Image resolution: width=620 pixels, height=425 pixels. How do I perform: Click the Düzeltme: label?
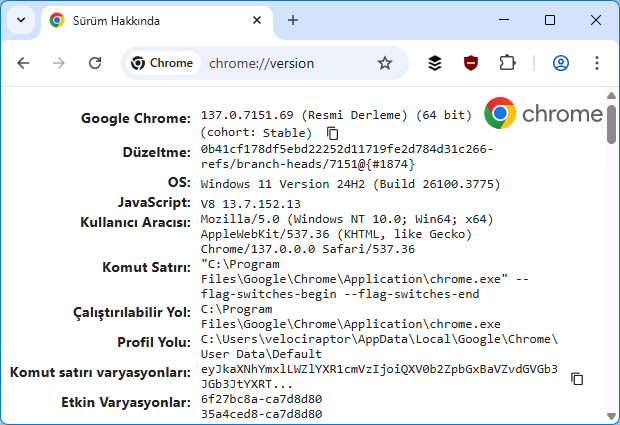point(157,152)
